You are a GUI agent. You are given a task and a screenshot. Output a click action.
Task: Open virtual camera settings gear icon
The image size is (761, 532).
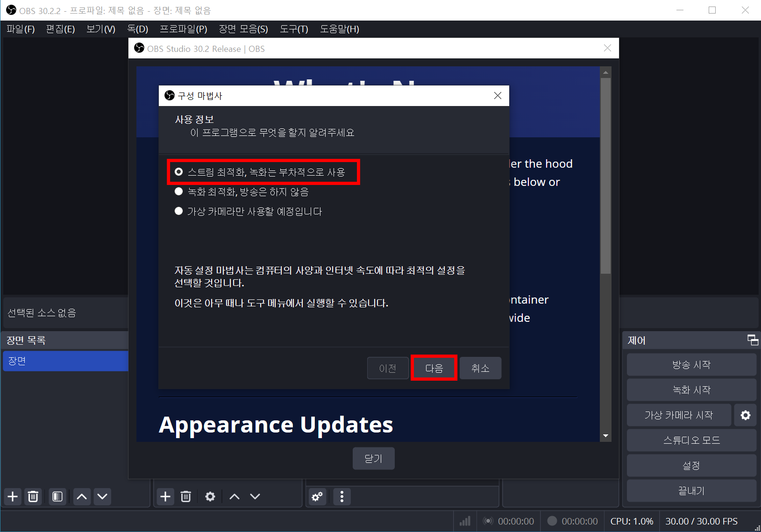click(746, 415)
